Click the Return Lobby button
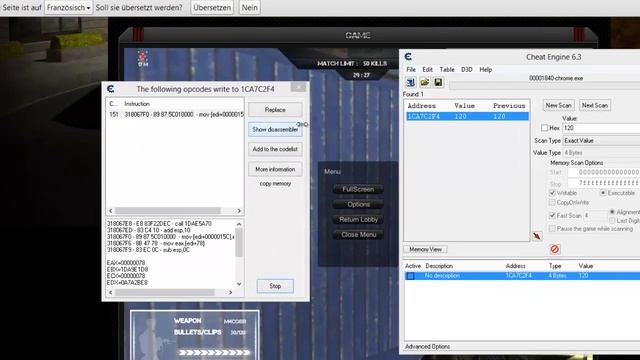 pyautogui.click(x=358, y=220)
